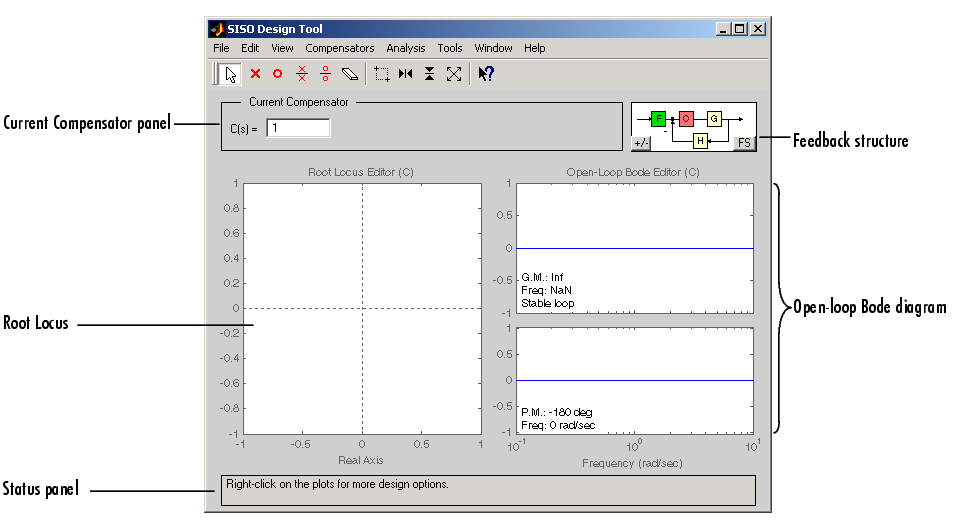The height and width of the screenshot is (532, 956).
Task: Click the H sensor block
Action: [701, 141]
